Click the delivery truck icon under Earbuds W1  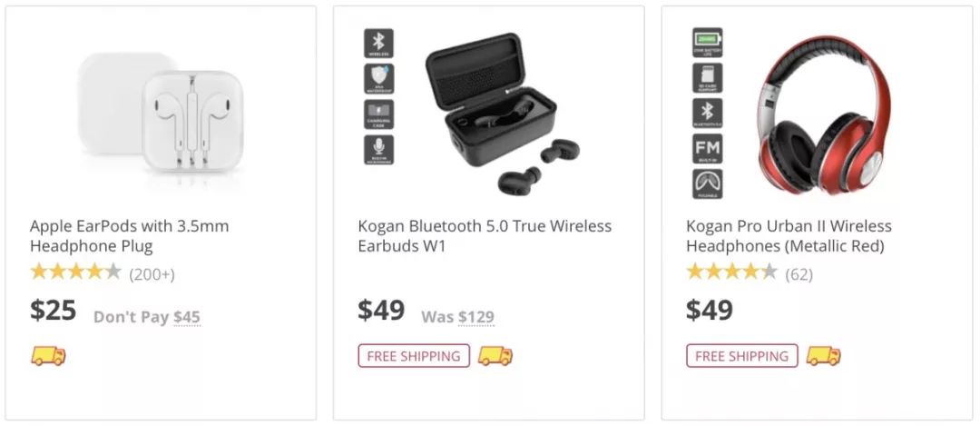coord(495,355)
